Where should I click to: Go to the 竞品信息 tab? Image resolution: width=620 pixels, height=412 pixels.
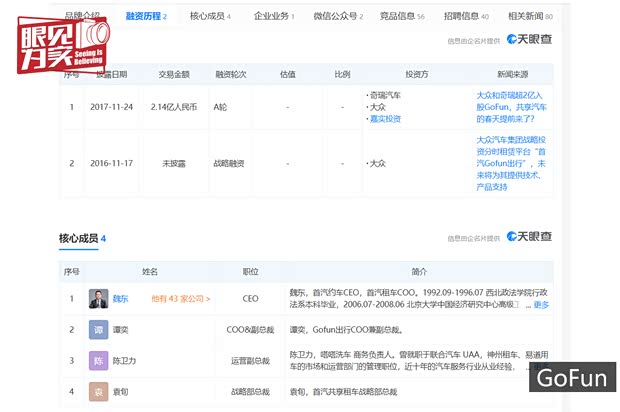pyautogui.click(x=404, y=16)
